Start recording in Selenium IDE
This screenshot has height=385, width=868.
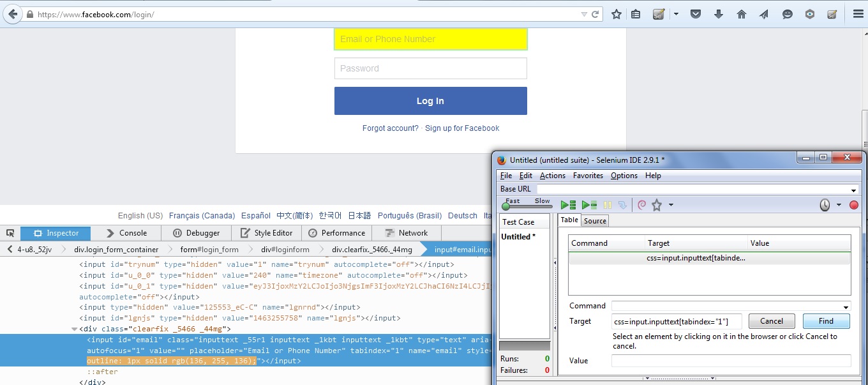coord(853,205)
